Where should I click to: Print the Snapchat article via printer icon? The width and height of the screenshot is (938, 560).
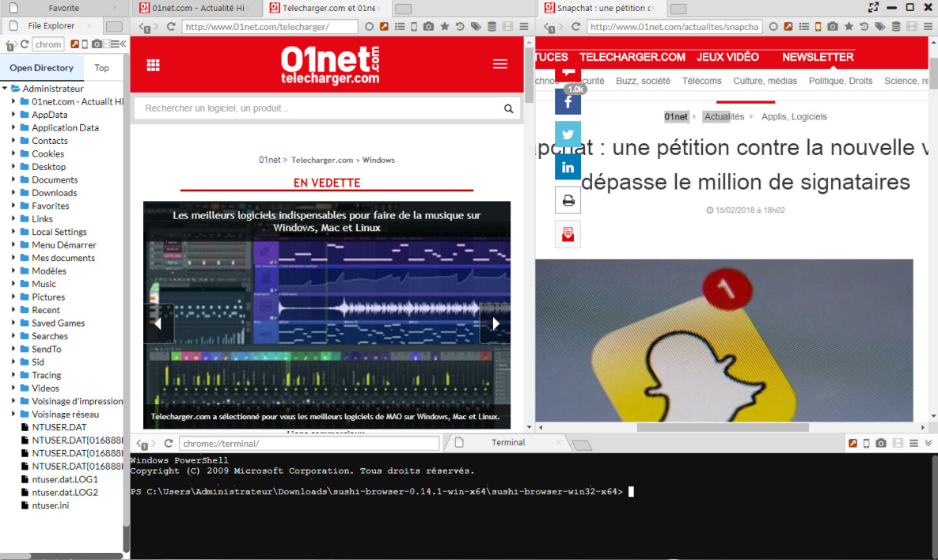click(568, 201)
